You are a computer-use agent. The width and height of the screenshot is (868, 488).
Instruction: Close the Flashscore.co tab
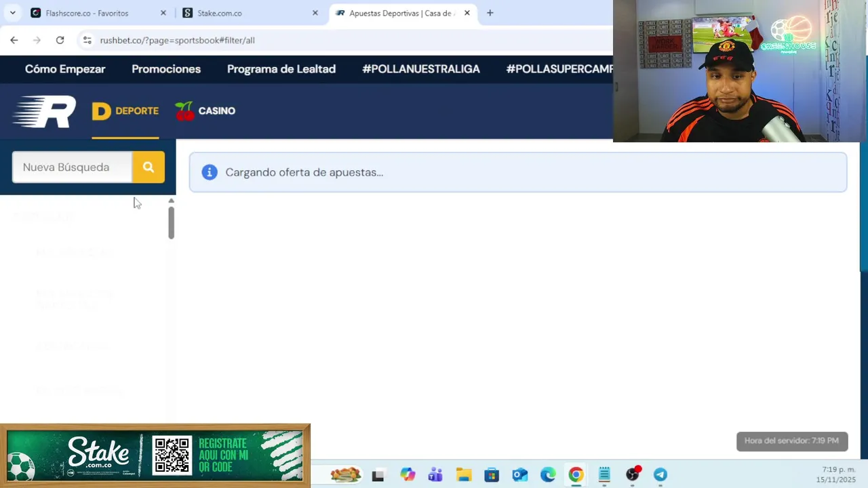coord(163,13)
